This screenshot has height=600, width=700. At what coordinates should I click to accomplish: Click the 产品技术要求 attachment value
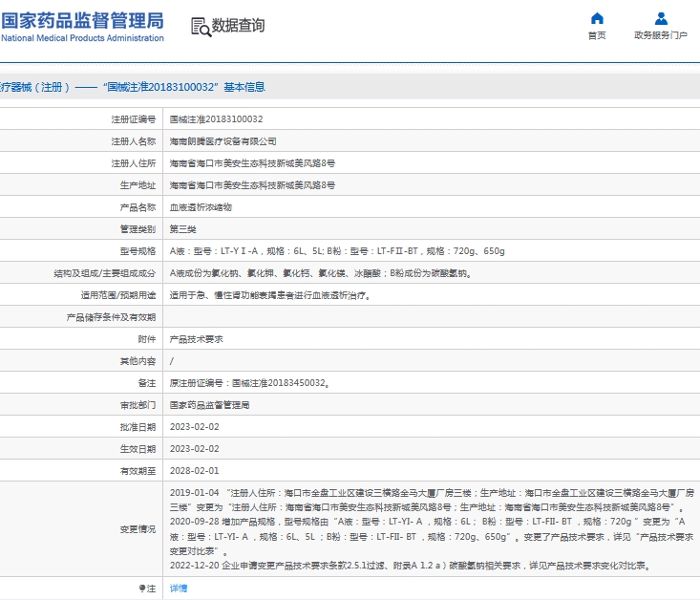(196, 339)
